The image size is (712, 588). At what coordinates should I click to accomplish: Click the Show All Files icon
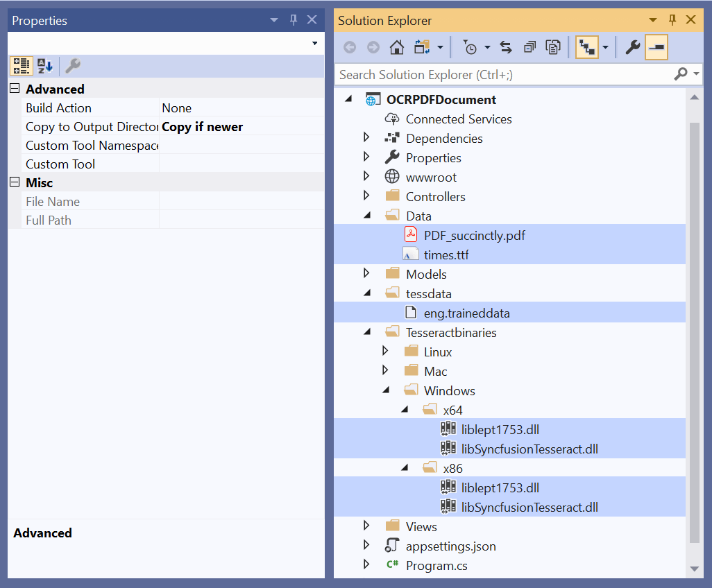(553, 47)
